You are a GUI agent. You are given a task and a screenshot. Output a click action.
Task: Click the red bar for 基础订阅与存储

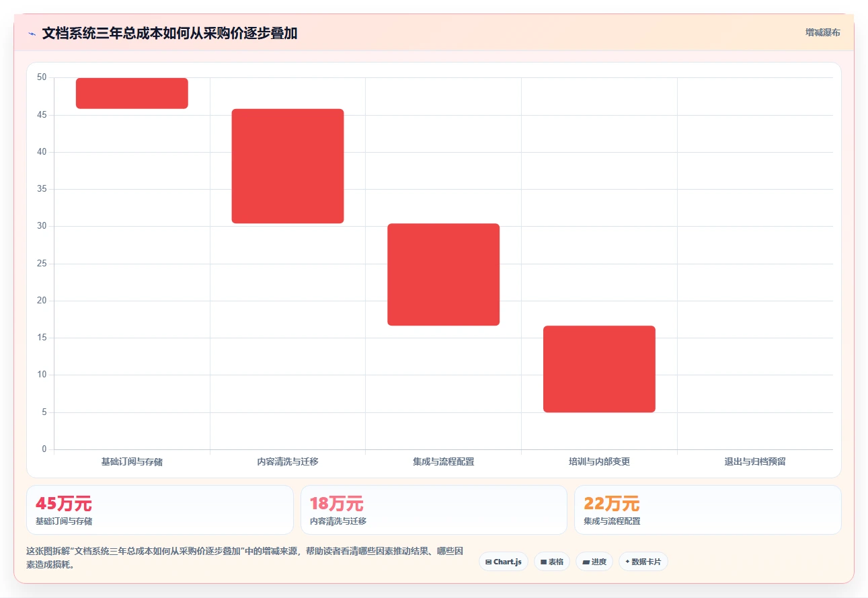coord(132,94)
